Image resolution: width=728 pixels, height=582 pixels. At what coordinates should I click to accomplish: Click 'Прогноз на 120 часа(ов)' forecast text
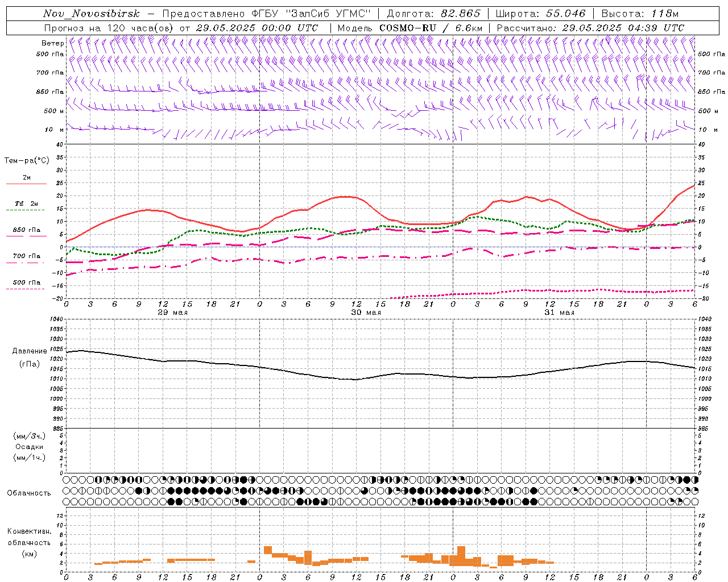tap(109, 28)
